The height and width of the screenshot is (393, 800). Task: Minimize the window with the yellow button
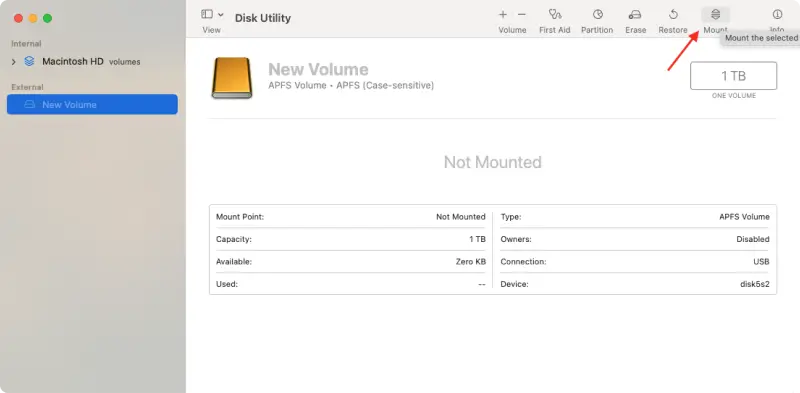click(x=33, y=18)
